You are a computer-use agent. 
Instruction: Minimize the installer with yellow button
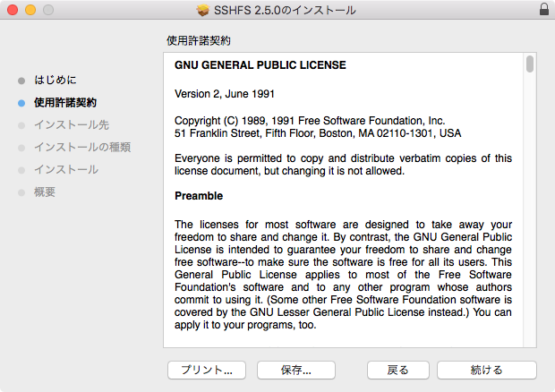click(30, 10)
